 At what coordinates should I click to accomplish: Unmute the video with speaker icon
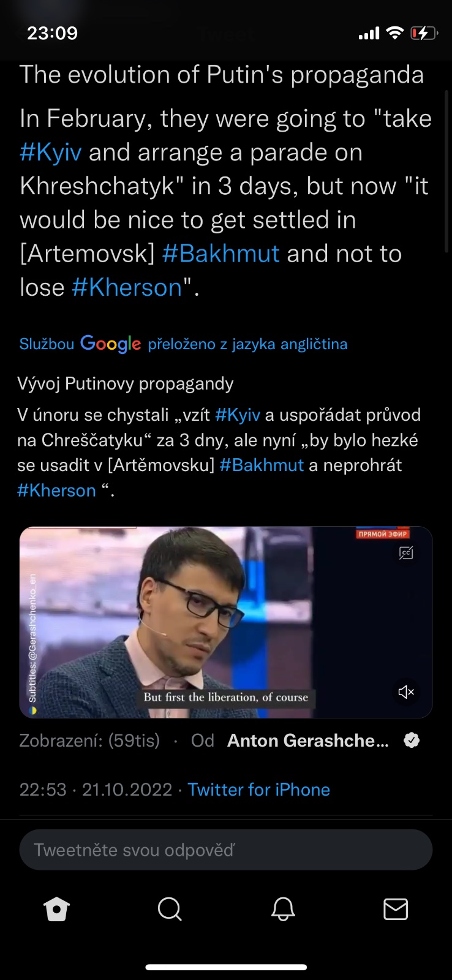(406, 692)
